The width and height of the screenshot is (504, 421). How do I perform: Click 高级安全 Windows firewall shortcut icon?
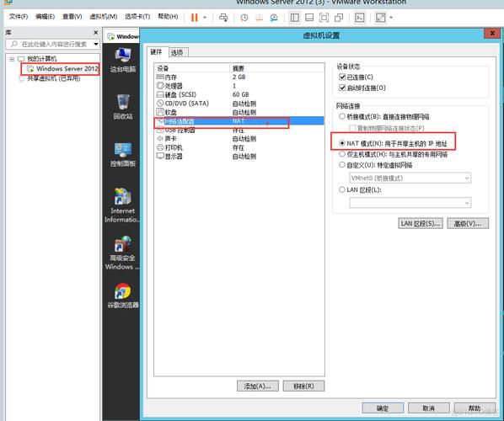point(122,253)
